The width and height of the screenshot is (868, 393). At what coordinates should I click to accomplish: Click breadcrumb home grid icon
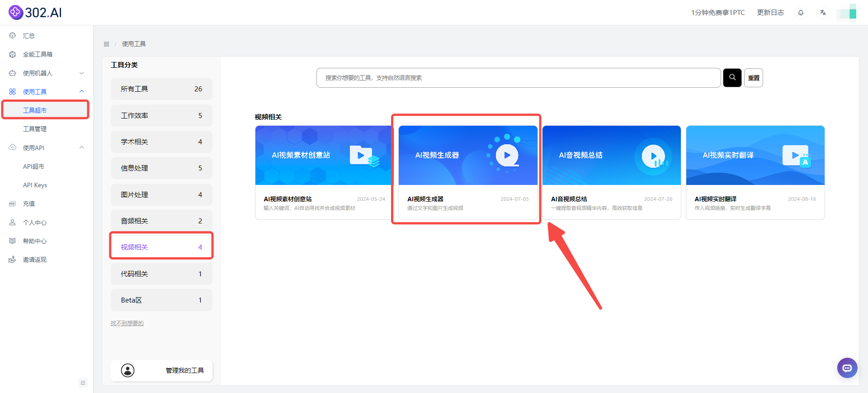coord(107,44)
